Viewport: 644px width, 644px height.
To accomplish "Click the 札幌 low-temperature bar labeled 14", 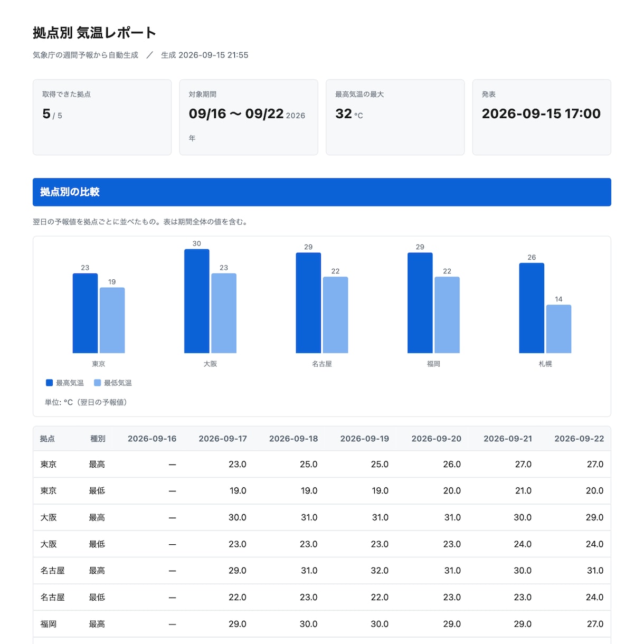I will click(559, 329).
